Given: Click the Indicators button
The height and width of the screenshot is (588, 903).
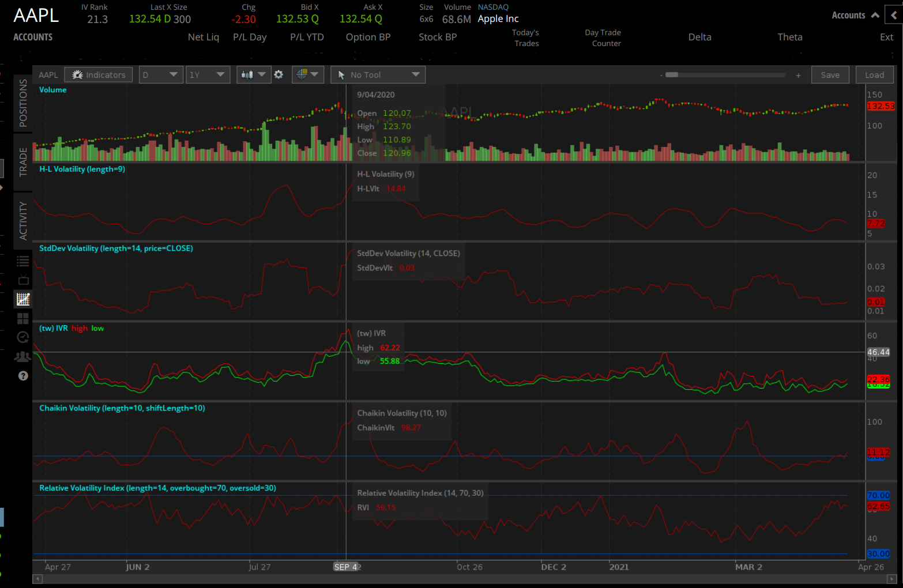Looking at the screenshot, I should point(99,75).
